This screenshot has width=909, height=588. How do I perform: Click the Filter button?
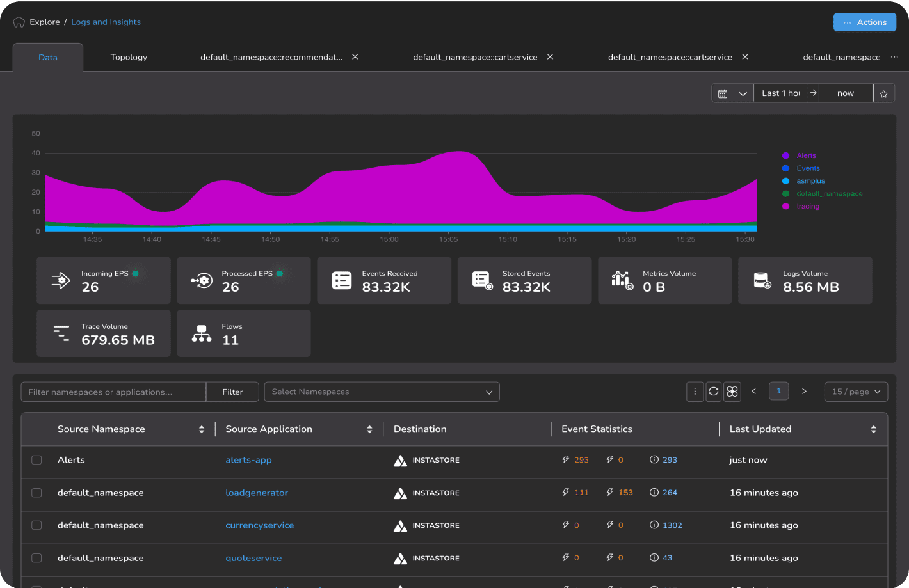coord(232,392)
